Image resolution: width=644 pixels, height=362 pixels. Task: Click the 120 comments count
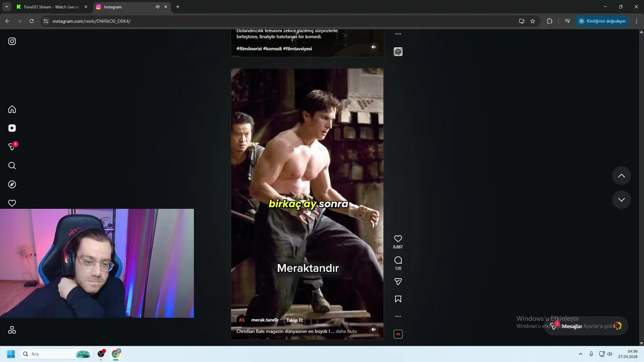click(398, 268)
